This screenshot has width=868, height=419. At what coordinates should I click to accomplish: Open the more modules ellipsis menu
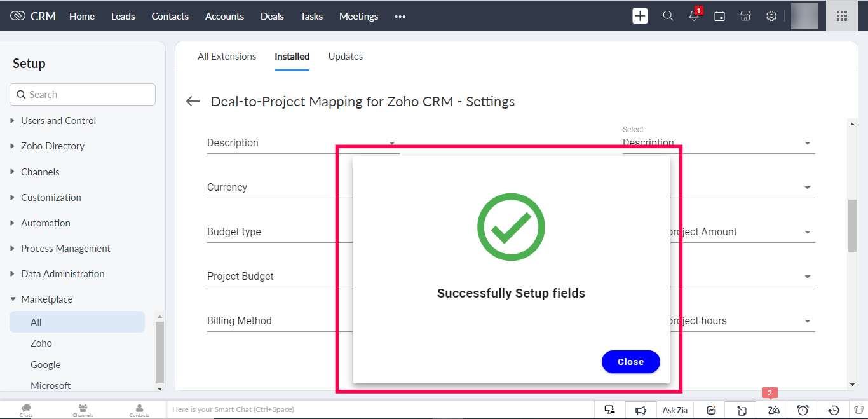(400, 17)
